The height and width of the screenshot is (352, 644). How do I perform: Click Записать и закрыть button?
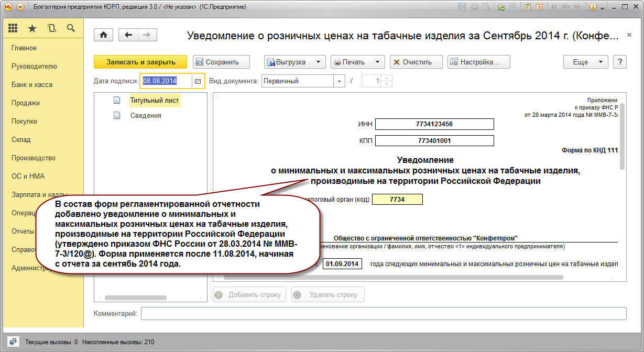coord(140,62)
